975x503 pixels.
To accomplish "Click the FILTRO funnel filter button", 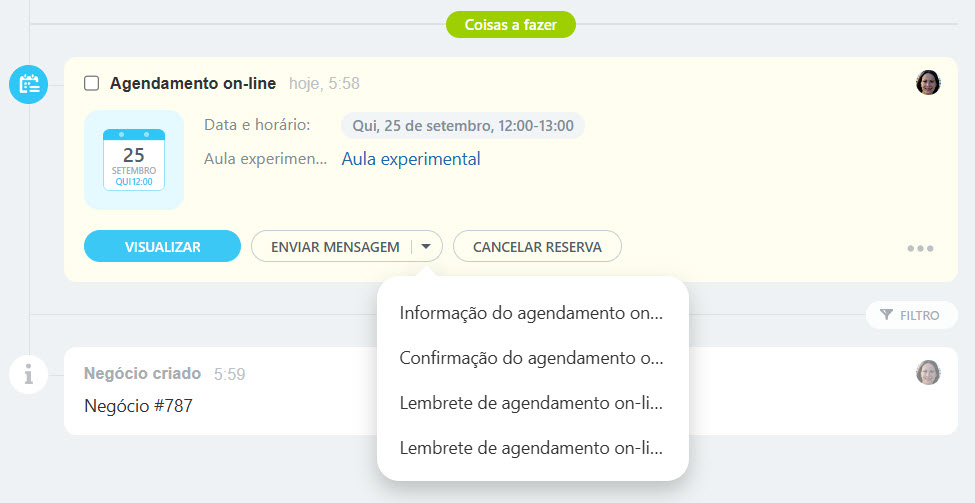I will [x=911, y=315].
